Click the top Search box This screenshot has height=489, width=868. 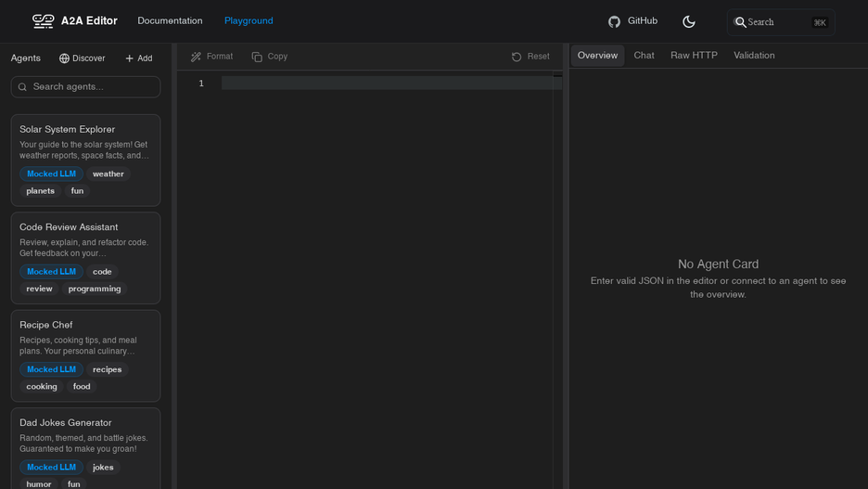point(781,22)
